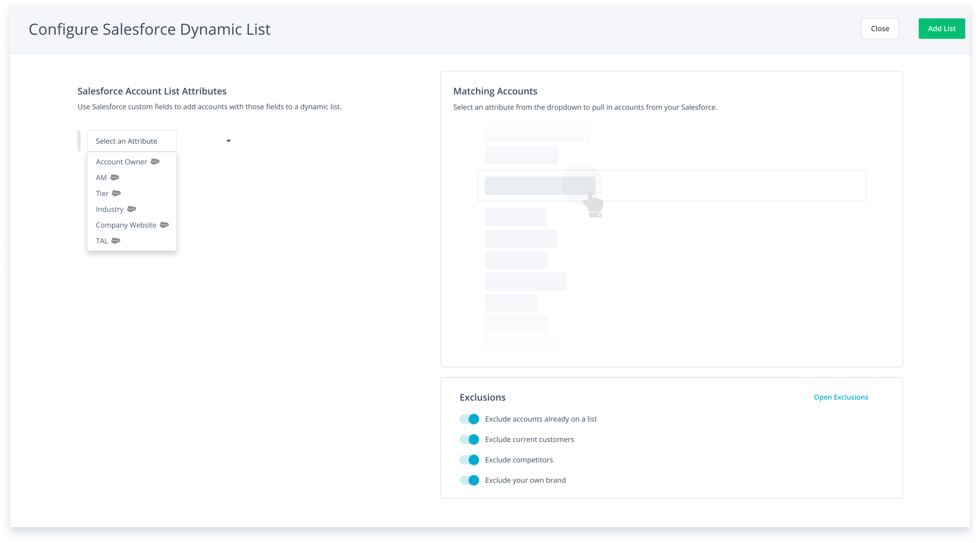Click the Salesforce cloud icon beside Account Owner
The width and height of the screenshot is (980, 543).
tap(155, 162)
